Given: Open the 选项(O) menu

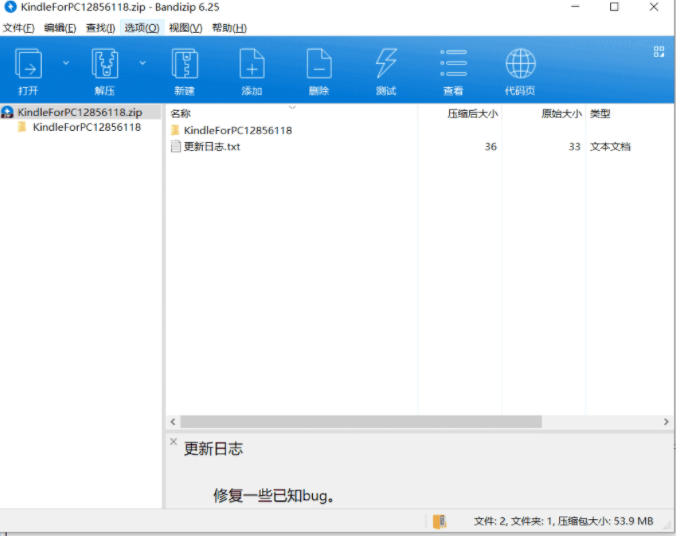Looking at the screenshot, I should pyautogui.click(x=142, y=28).
